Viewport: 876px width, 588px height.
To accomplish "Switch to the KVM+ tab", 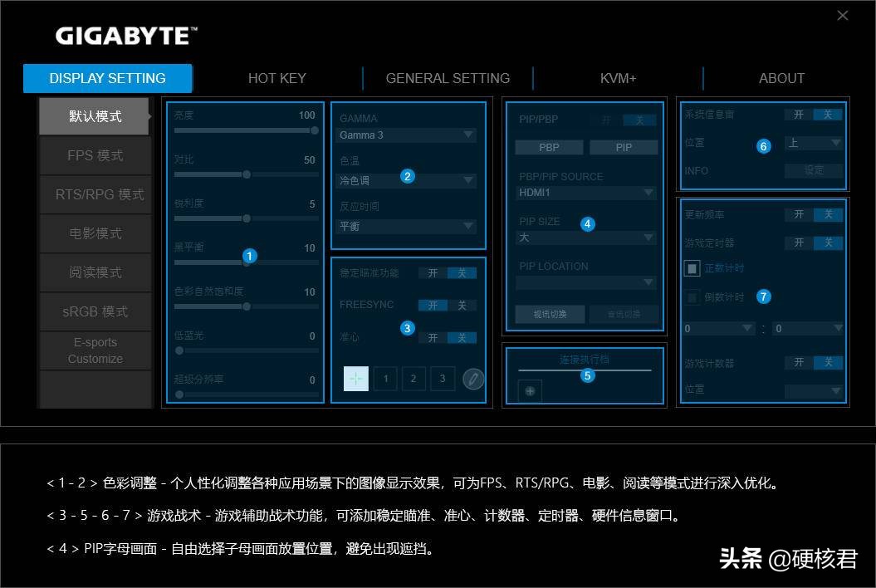I will coord(618,77).
